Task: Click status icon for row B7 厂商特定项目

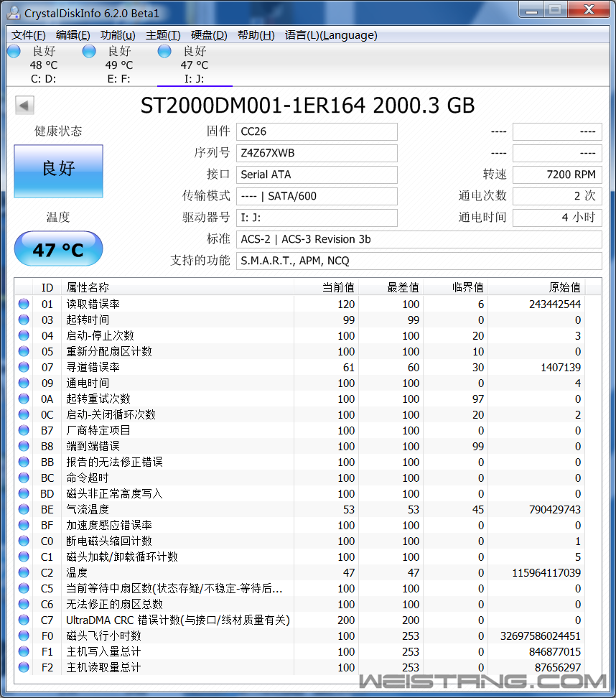Action: pyautogui.click(x=24, y=430)
